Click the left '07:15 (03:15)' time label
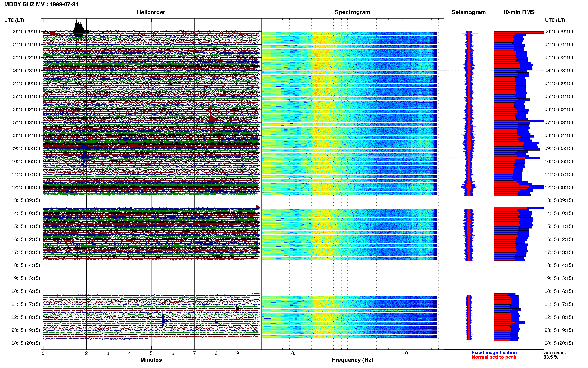Viewport: 588px width, 368px height. (26, 122)
